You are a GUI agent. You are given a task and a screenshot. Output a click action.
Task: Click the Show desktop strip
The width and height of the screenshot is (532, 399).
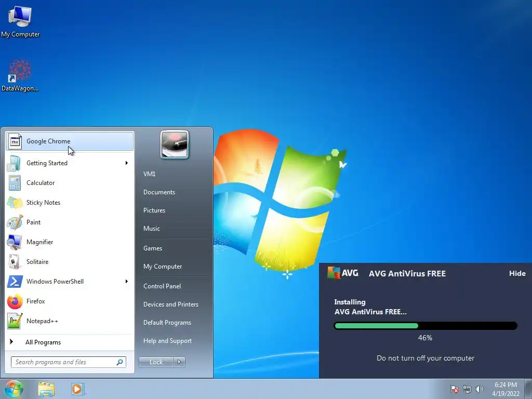coord(528,389)
